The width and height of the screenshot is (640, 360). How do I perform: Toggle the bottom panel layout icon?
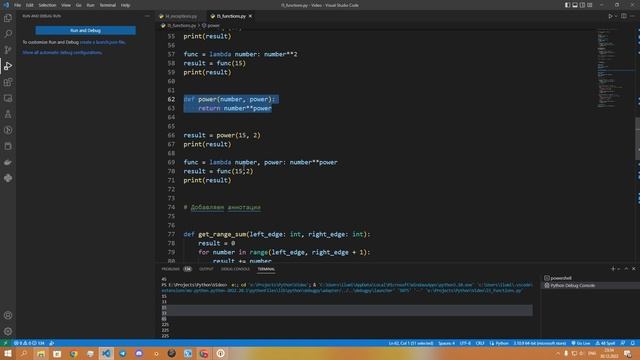(x=575, y=5)
